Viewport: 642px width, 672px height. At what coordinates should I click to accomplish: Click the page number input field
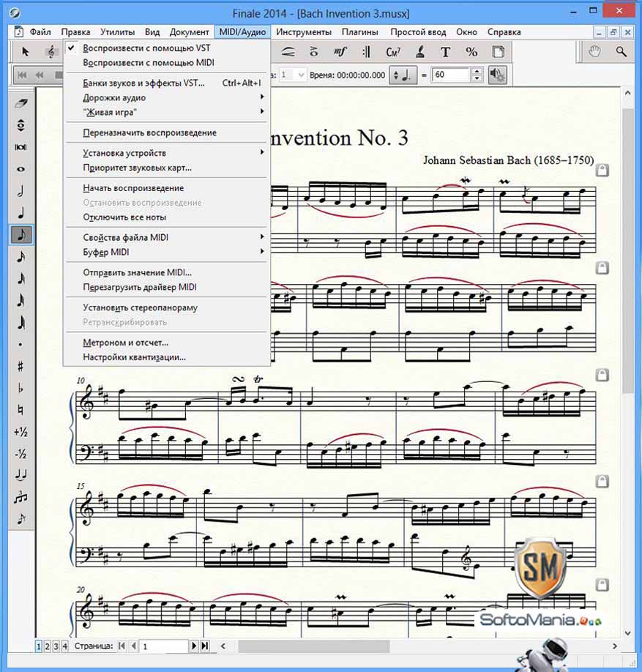coord(165,646)
